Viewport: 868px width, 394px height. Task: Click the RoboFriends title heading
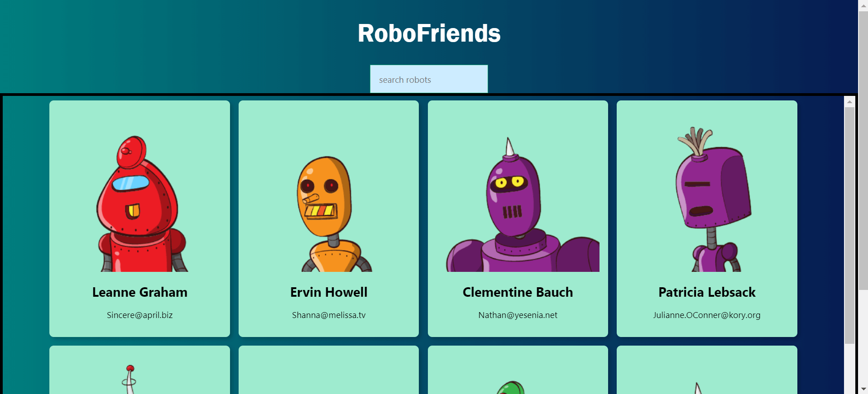429,33
